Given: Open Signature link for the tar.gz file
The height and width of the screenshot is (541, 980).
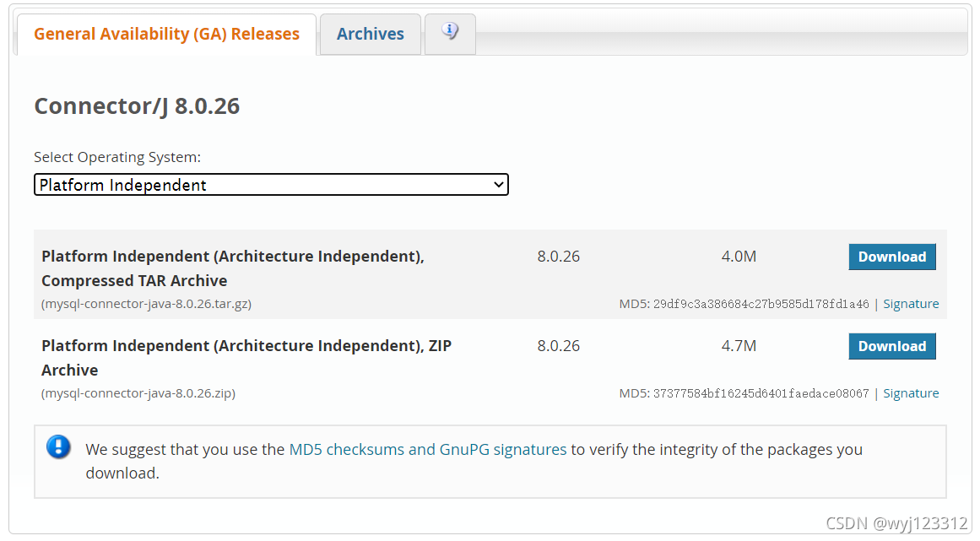Looking at the screenshot, I should click(911, 304).
